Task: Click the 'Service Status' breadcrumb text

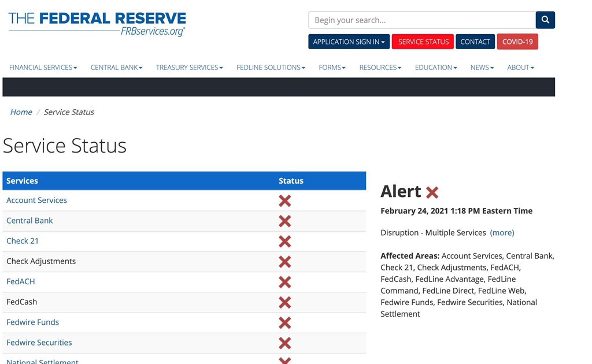Action: click(x=69, y=112)
